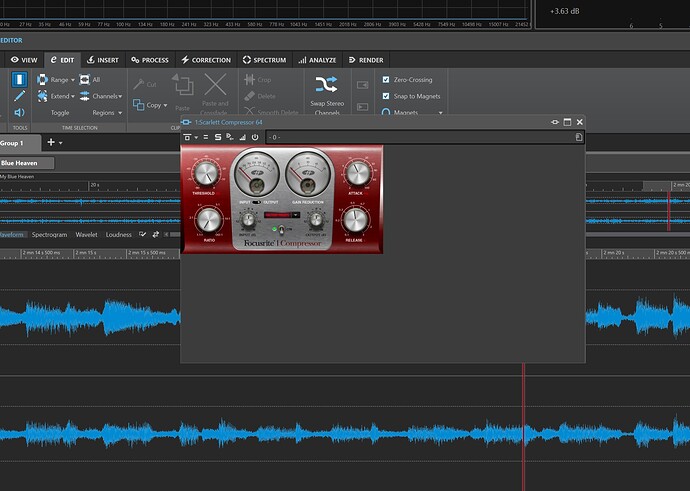Disable the Zero-Crossing checkbox
This screenshot has width=690, height=491.
pos(386,79)
